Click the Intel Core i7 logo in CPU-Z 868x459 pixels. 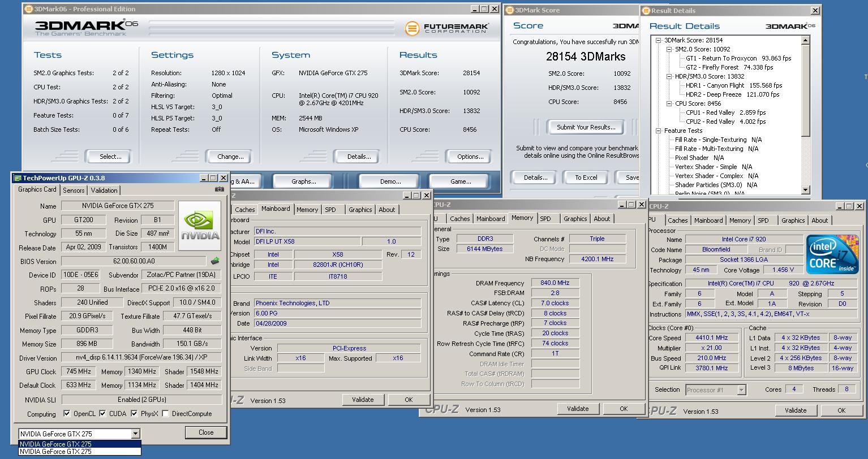coord(832,255)
